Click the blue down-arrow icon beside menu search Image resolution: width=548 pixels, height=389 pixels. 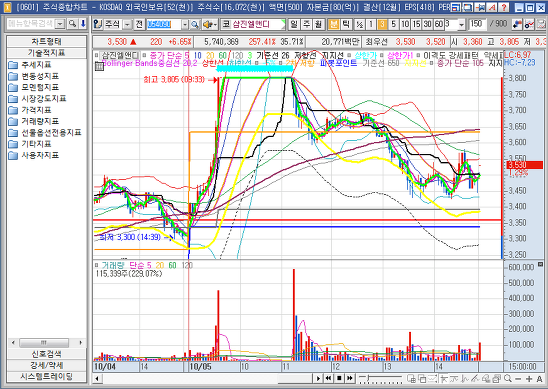[83, 24]
